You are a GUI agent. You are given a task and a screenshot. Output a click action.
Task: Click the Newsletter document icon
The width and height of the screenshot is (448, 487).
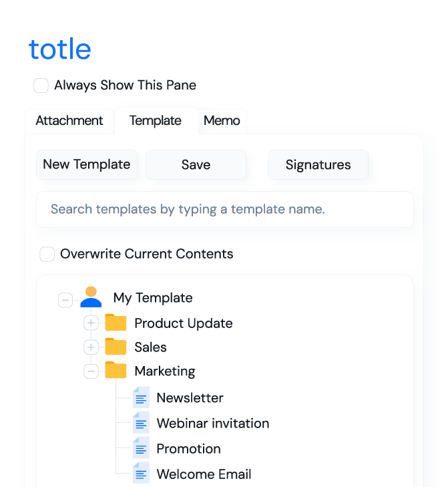tap(141, 397)
